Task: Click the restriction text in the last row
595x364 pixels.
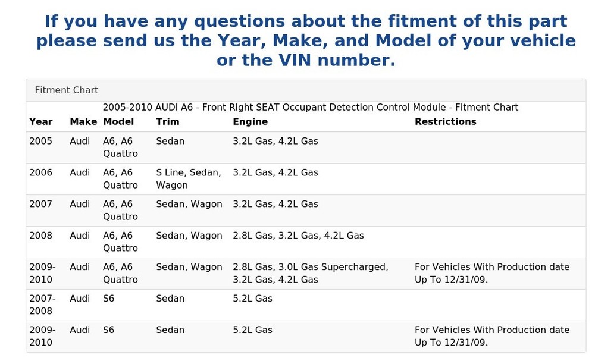Action: tap(492, 336)
